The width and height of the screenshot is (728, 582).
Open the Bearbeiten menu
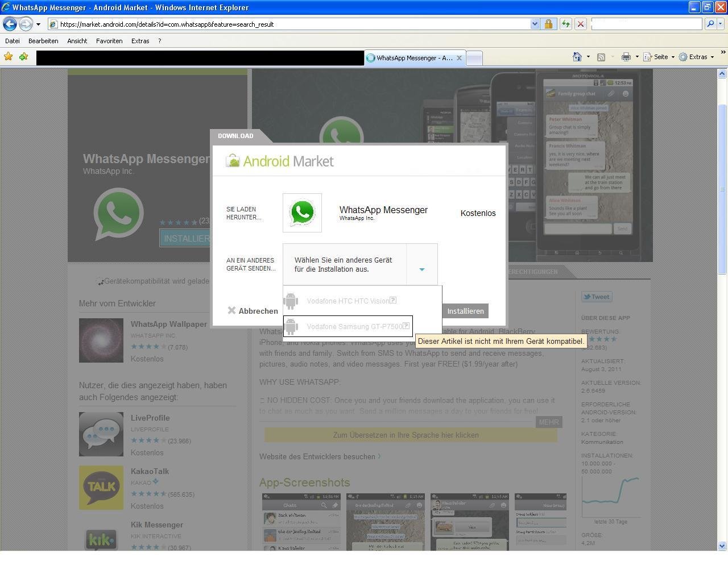(43, 41)
